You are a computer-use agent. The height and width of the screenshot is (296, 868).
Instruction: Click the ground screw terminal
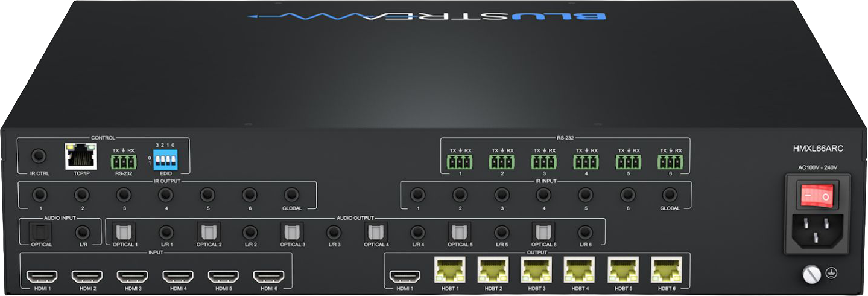coord(813,275)
